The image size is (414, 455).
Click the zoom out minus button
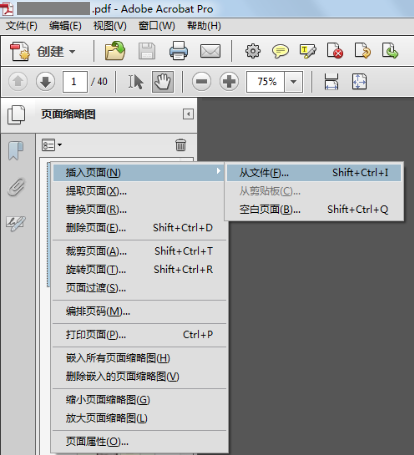pyautogui.click(x=201, y=81)
